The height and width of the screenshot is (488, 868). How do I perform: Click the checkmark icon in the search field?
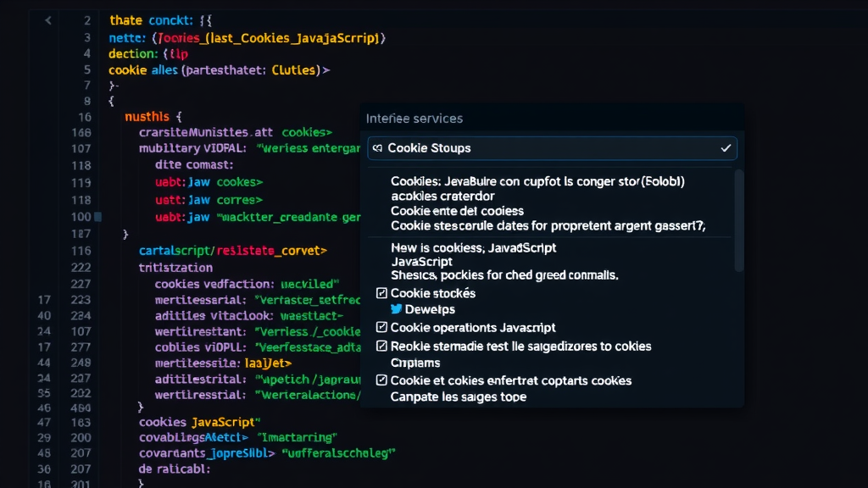tap(726, 147)
